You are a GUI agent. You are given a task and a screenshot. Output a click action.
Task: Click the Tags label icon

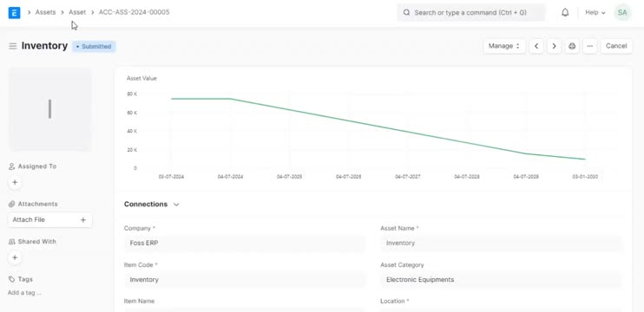(11, 279)
